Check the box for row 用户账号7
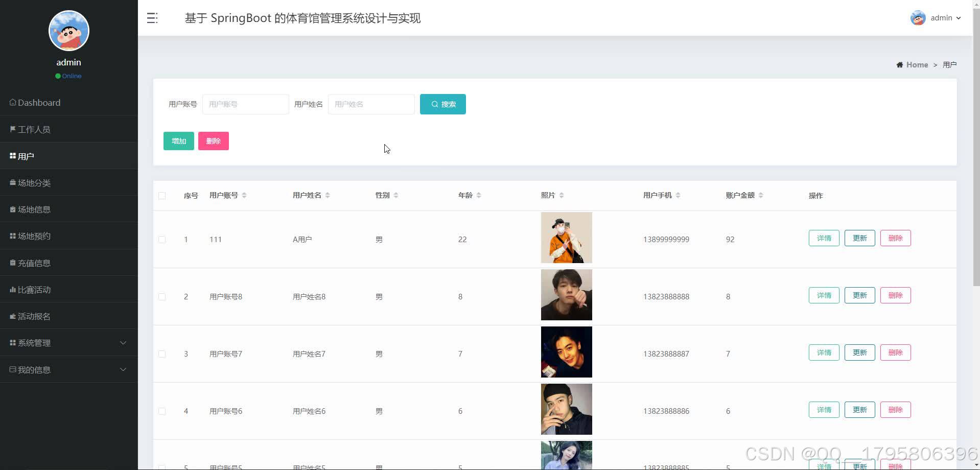The image size is (980, 470). pos(162,354)
